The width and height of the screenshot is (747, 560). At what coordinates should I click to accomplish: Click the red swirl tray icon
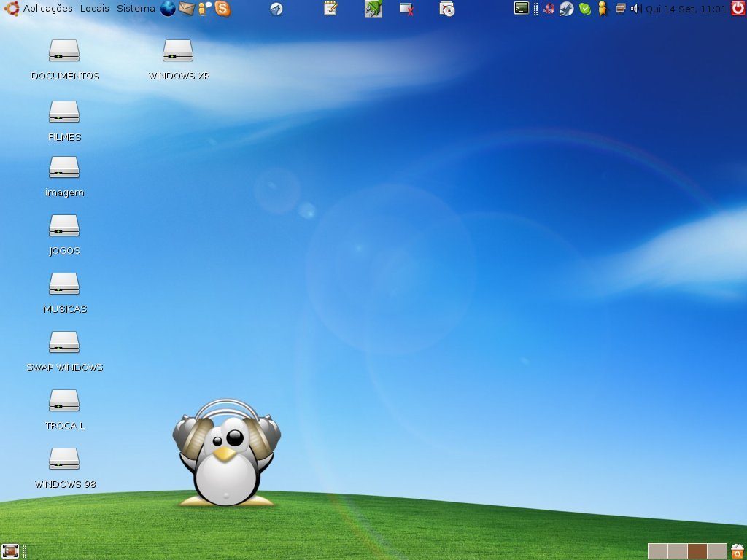[x=549, y=9]
